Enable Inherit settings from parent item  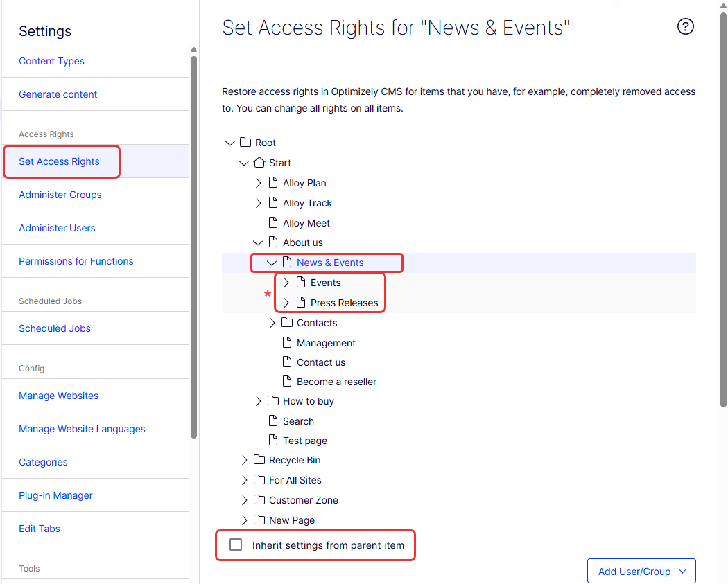click(x=236, y=545)
